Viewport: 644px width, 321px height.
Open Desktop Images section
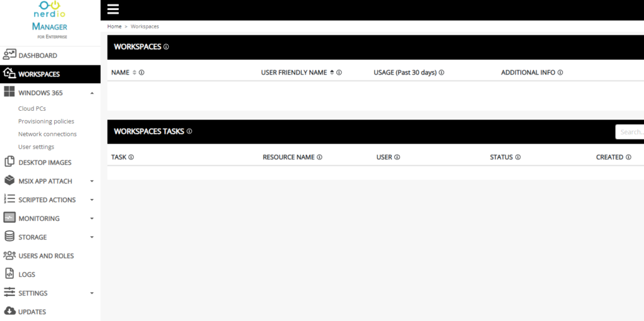(x=45, y=162)
